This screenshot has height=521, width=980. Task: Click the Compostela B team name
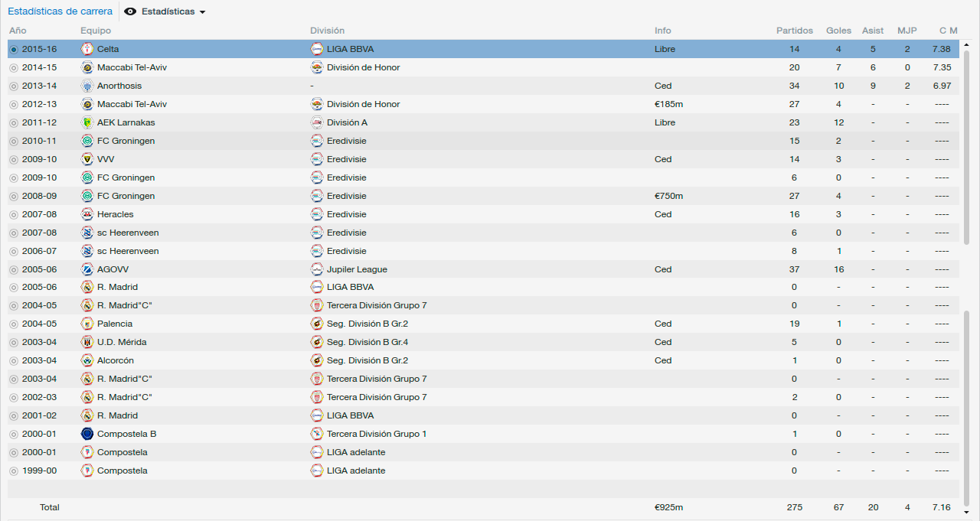click(x=127, y=434)
